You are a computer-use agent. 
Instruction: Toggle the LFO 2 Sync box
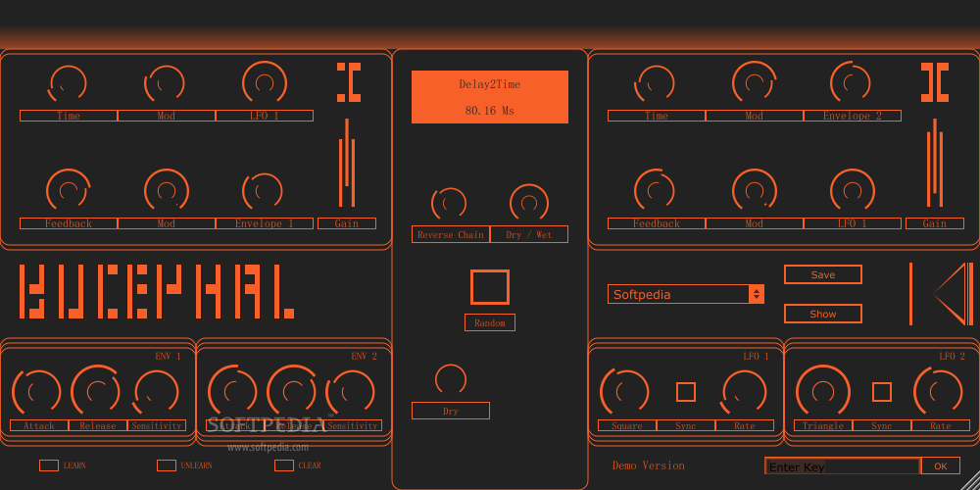click(x=881, y=392)
